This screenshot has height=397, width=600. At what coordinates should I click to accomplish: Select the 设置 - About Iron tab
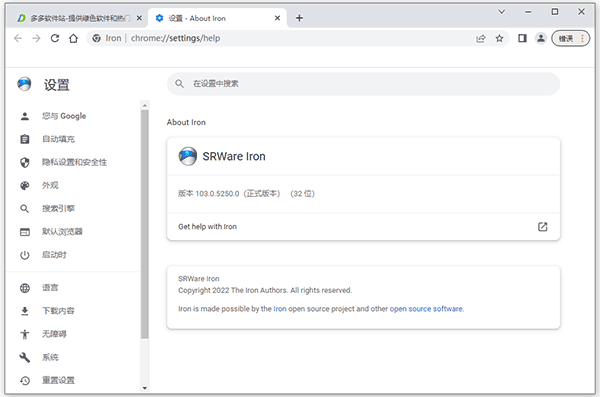pyautogui.click(x=217, y=18)
